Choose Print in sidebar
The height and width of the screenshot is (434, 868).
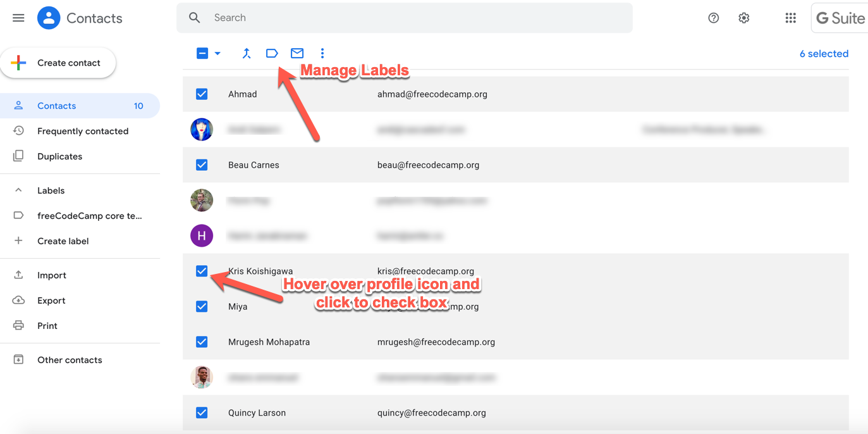[x=80, y=326]
